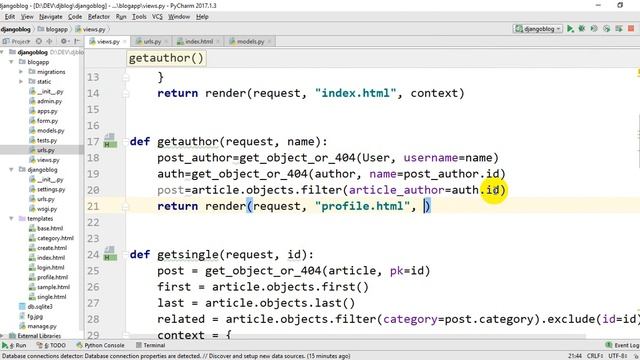The height and width of the screenshot is (360, 640).
Task: Stop the running process with red square
Action: point(631,29)
